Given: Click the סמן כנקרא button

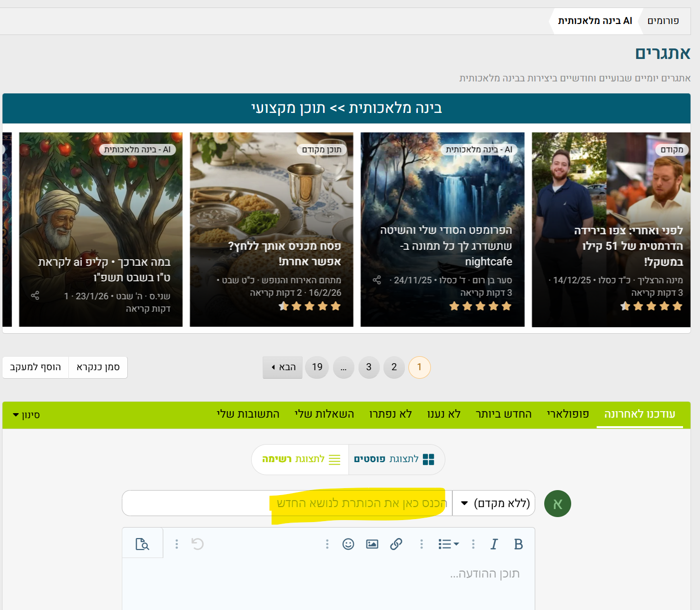Looking at the screenshot, I should pyautogui.click(x=98, y=367).
